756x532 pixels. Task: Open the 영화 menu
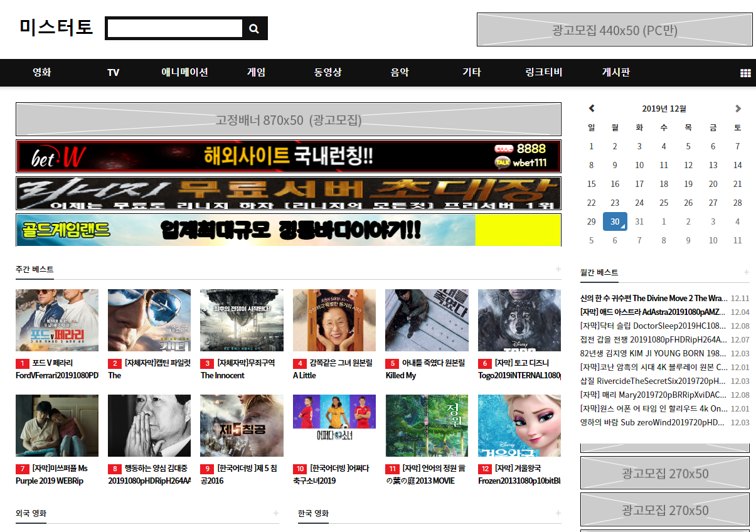42,72
